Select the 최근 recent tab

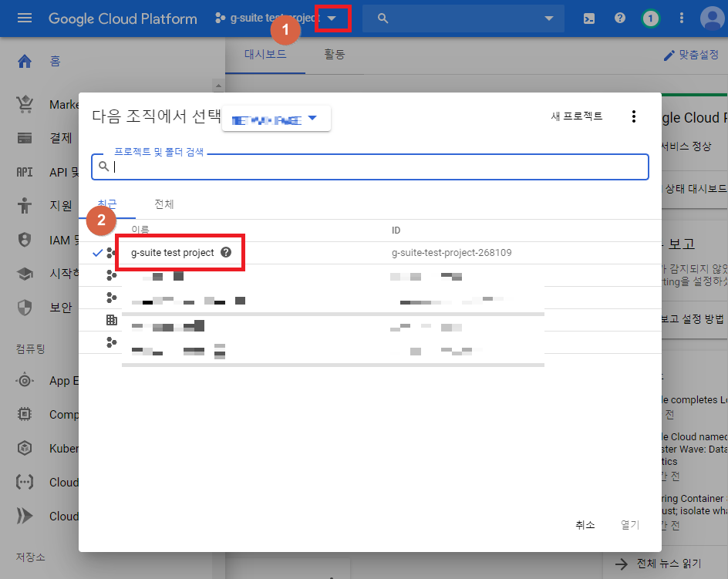(x=107, y=204)
